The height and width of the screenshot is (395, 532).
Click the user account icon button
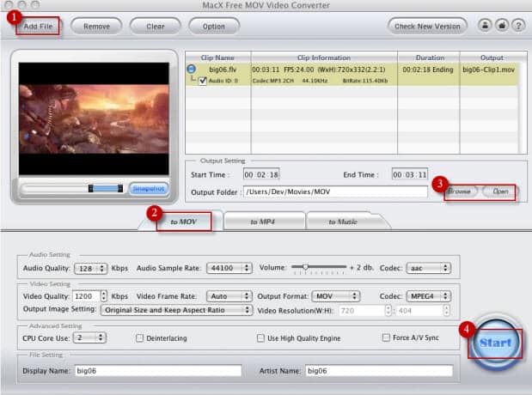point(485,26)
